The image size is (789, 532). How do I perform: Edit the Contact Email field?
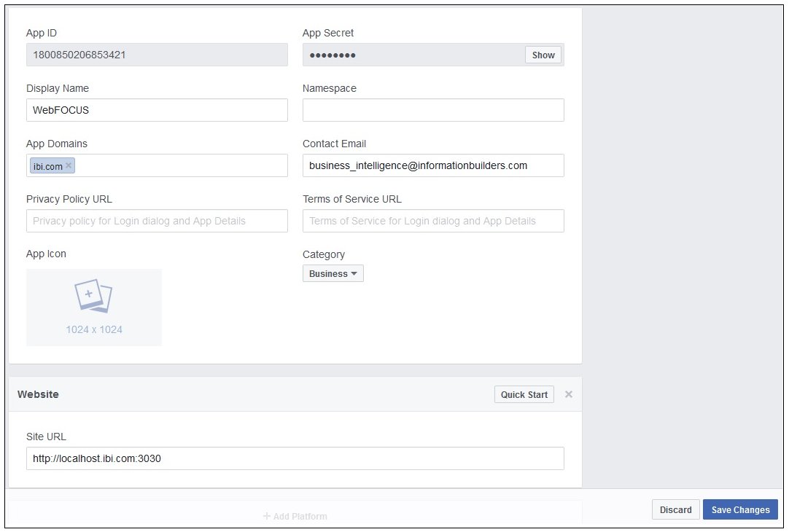click(433, 165)
